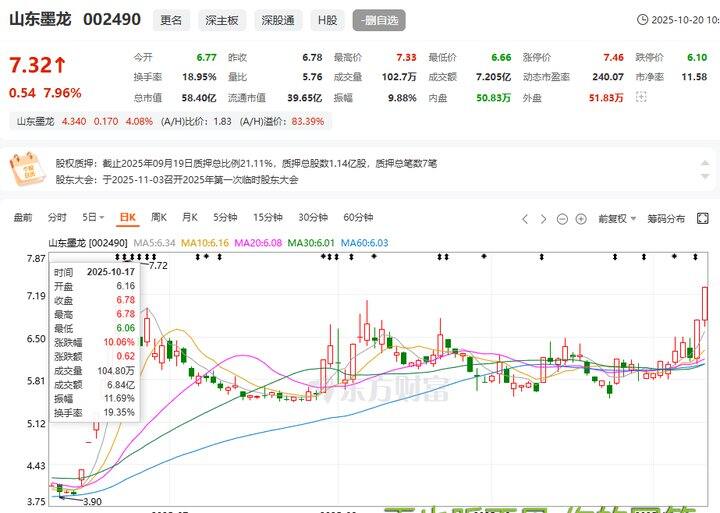Image resolution: width=720 pixels, height=513 pixels.
Task: Click the stock code 002490
Action: (112, 19)
